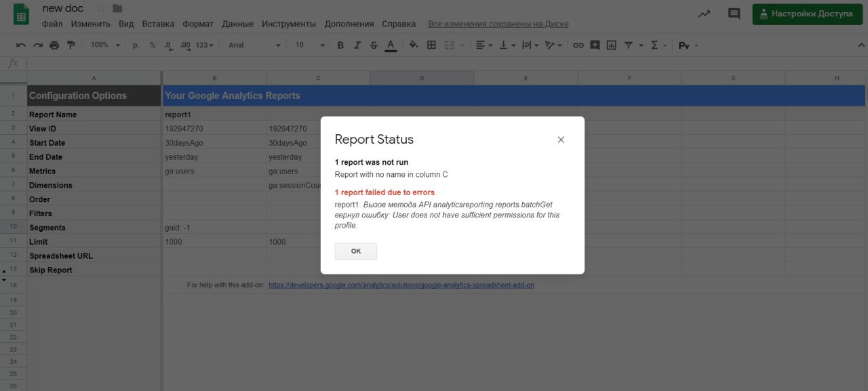Select cell 'gaid::-1'
Image resolution: width=868 pixels, height=391 pixels.
point(215,228)
